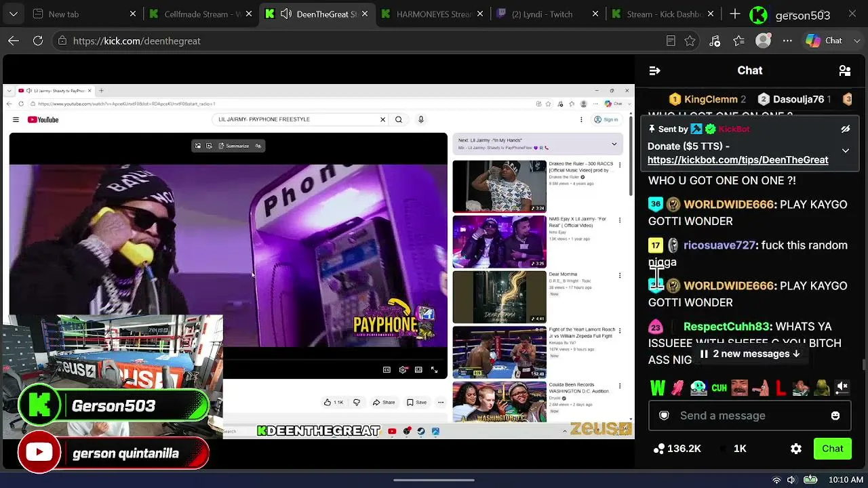Click the 23 badge beside RespectCuhh83
This screenshot has width=868, height=488.
click(655, 327)
